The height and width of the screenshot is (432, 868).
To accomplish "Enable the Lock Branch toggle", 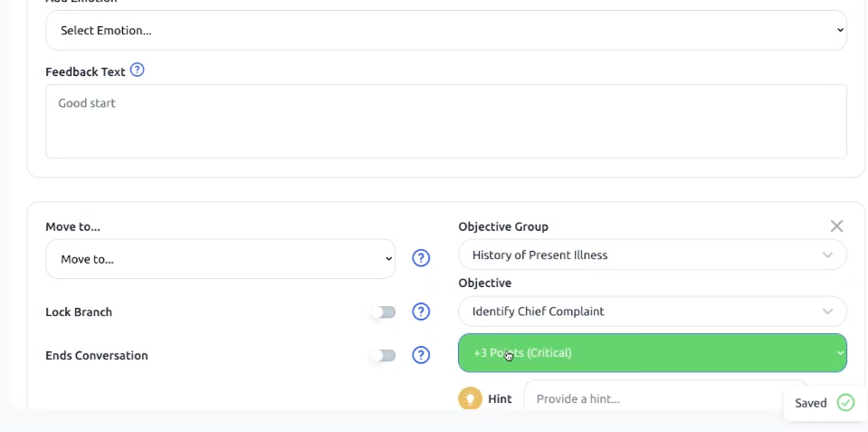I will [384, 312].
